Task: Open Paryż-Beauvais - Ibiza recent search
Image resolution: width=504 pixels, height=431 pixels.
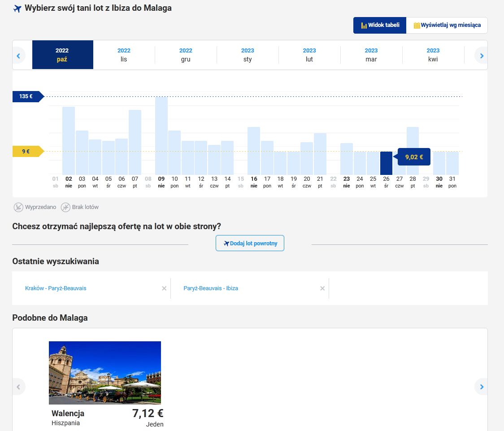Action: coord(211,288)
